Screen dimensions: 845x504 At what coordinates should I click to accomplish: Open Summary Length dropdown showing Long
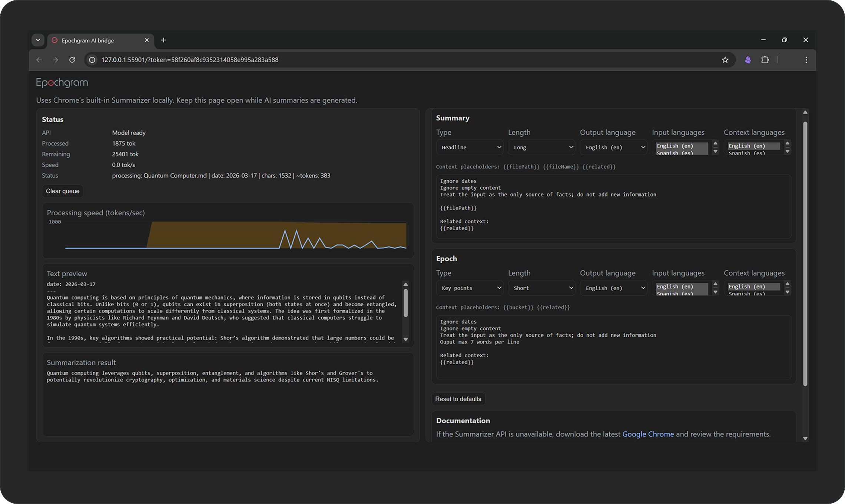(x=541, y=147)
